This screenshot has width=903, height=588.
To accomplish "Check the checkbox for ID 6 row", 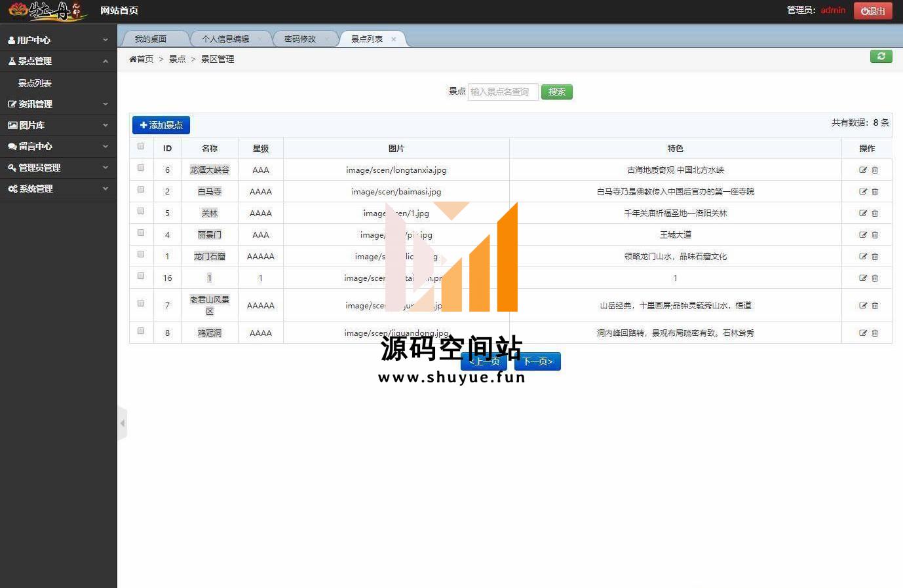I will point(141,168).
